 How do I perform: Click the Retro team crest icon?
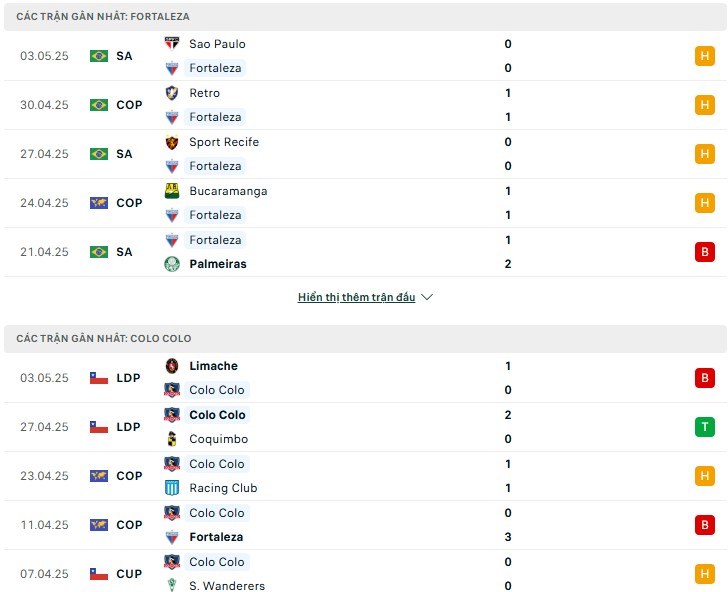(x=172, y=93)
